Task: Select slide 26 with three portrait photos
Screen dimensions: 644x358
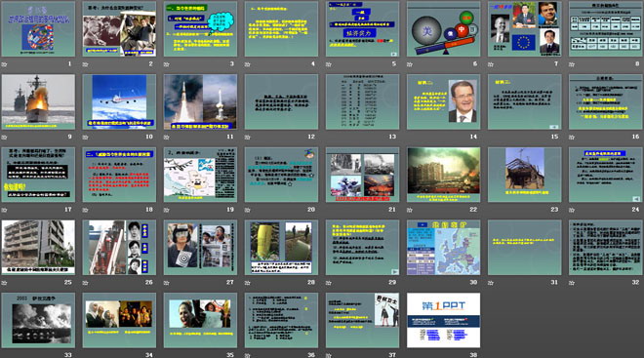Action: coord(119,247)
